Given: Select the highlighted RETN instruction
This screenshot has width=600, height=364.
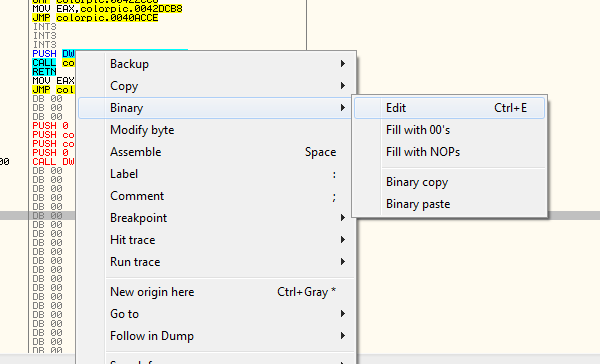Looking at the screenshot, I should point(44,72).
